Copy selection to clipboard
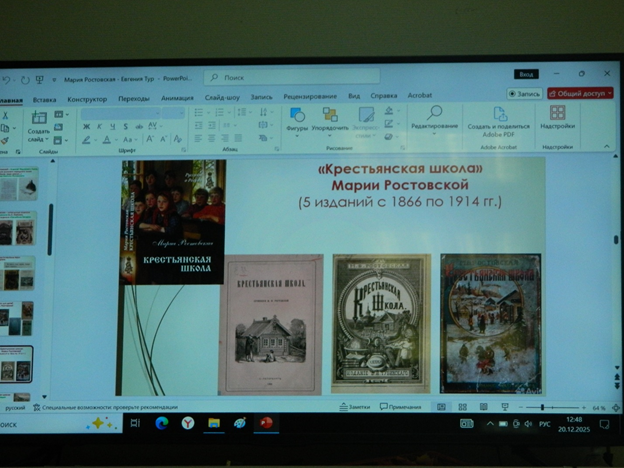This screenshot has height=468, width=624. click(x=5, y=128)
